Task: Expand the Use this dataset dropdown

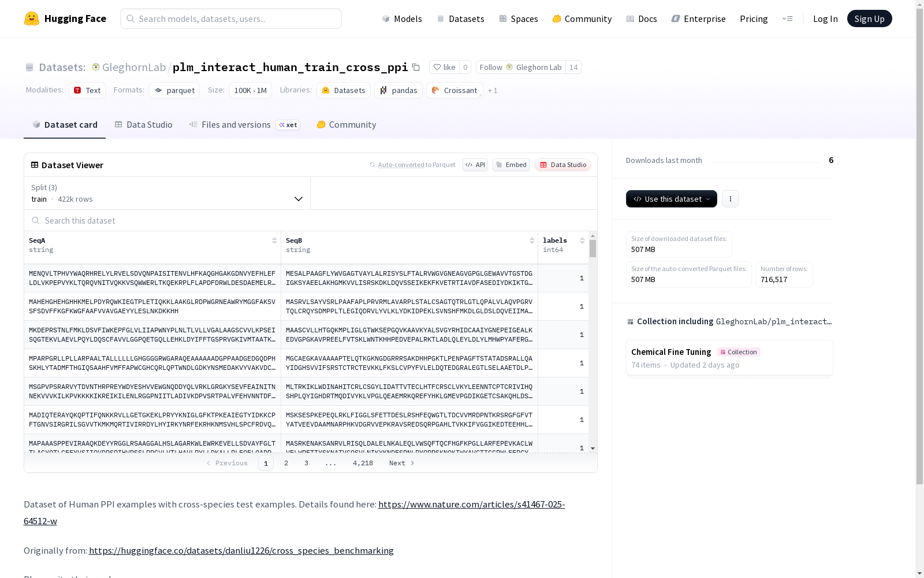Action: coord(672,199)
